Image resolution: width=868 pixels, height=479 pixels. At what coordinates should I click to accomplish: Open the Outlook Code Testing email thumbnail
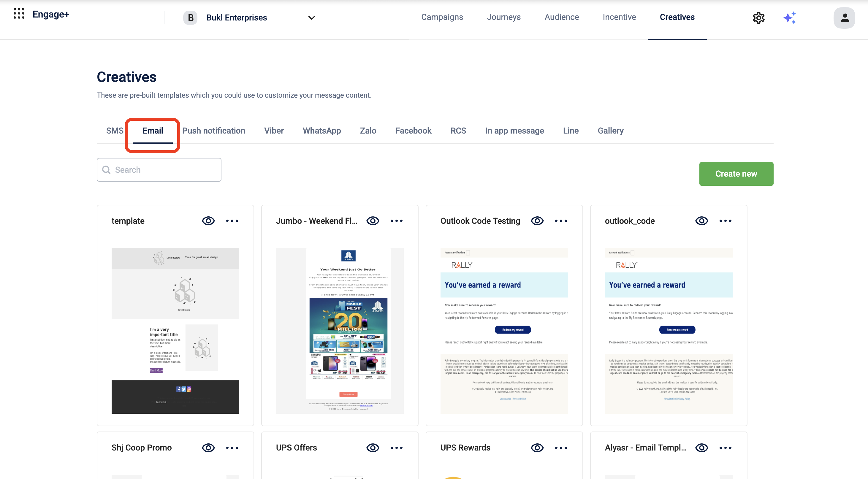pos(504,331)
